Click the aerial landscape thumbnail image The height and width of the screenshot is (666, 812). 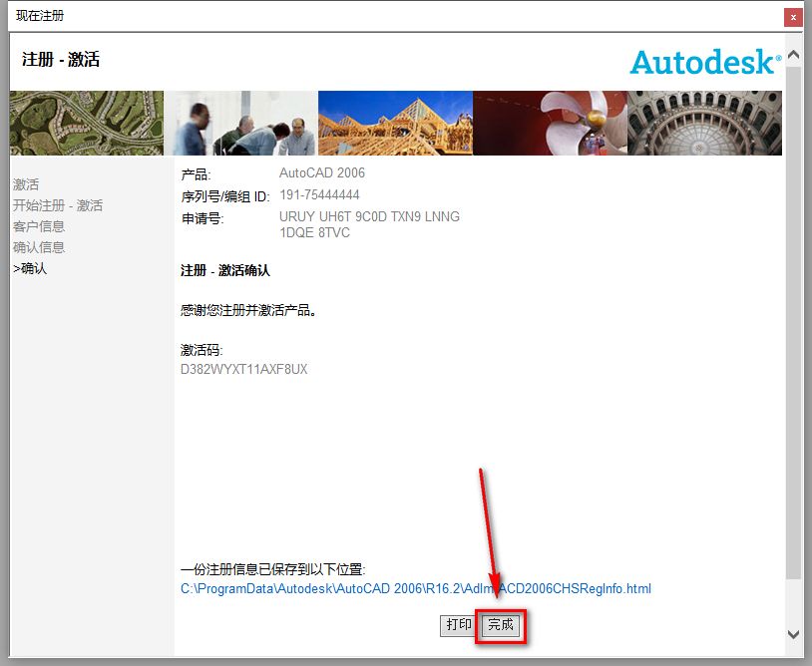(86, 122)
